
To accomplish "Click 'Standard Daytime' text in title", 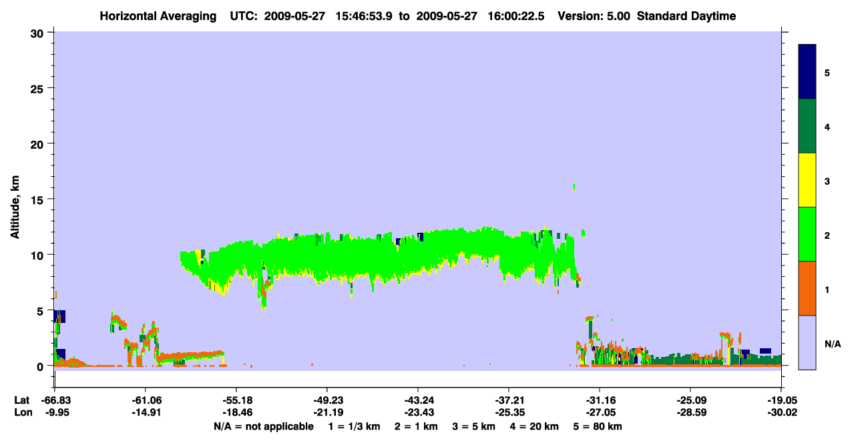I will tap(686, 16).
